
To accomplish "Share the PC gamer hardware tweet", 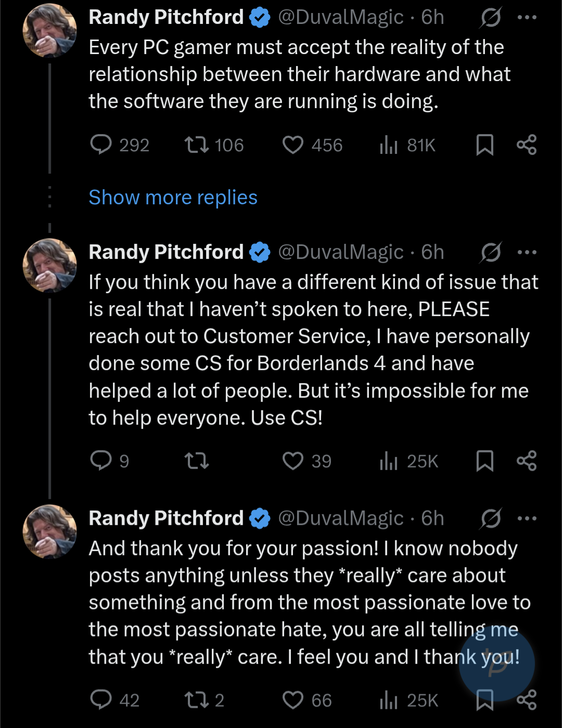I will point(527,145).
